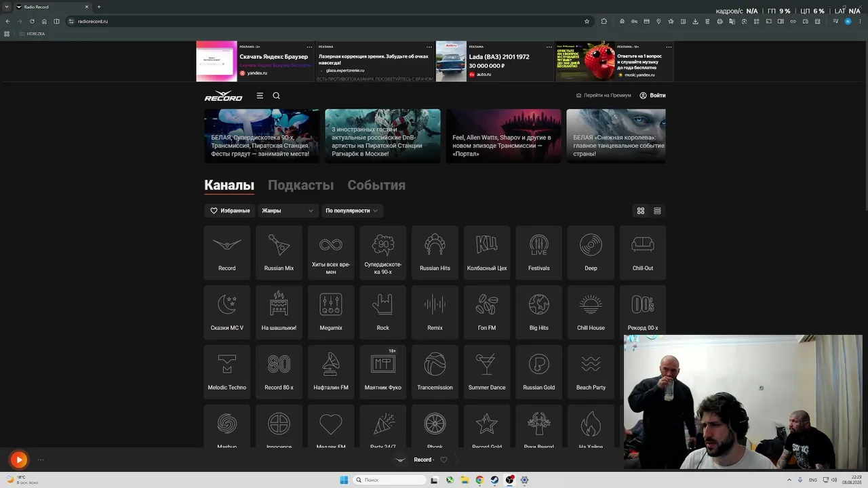Open the options menu on the laser correction ad

click(429, 47)
